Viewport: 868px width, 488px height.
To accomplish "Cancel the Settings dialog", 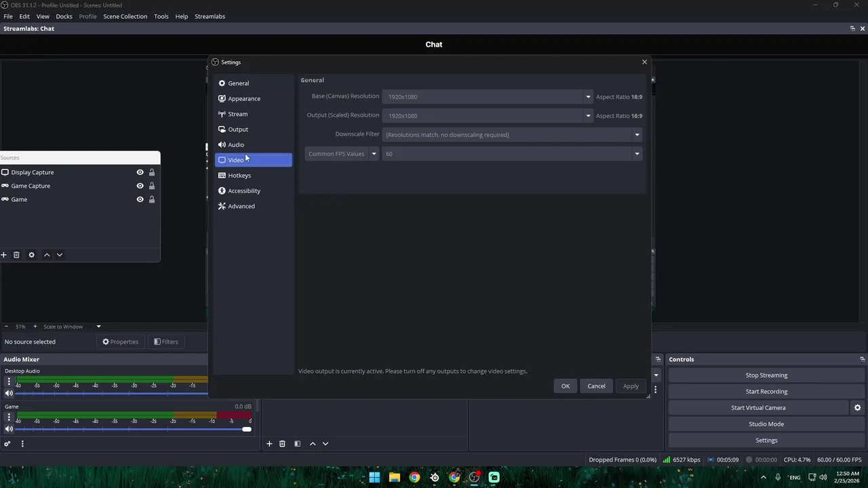I will (596, 386).
